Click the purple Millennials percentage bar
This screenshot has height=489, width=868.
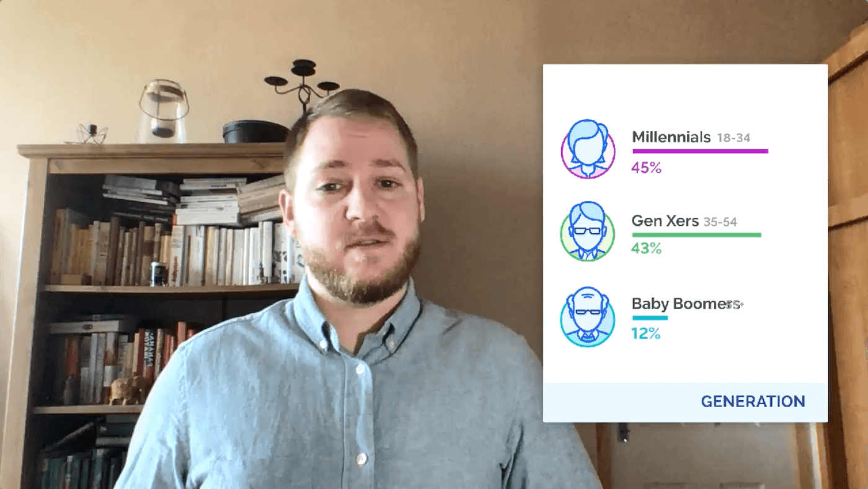pyautogui.click(x=700, y=151)
